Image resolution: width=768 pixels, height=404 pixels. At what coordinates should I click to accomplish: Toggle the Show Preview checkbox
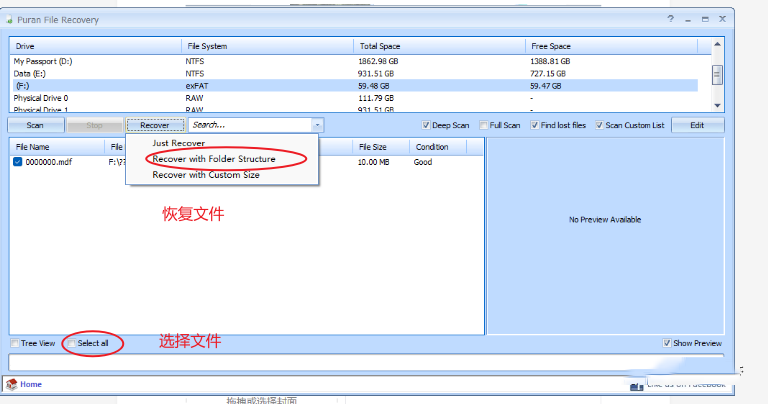[667, 343]
